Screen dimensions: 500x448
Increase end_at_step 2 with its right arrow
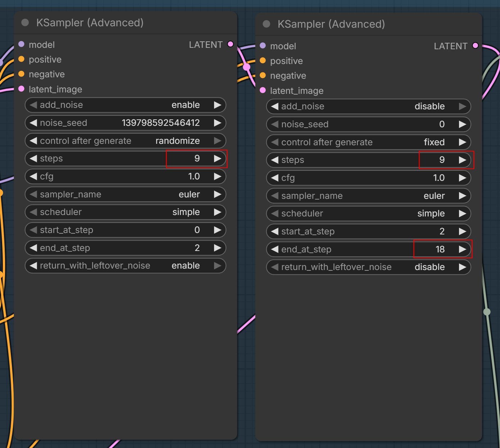[x=217, y=248]
